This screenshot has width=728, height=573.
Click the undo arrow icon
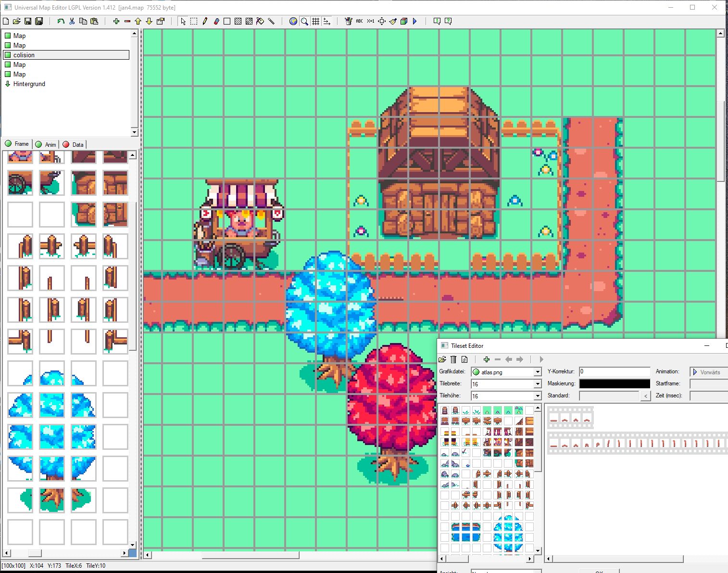pyautogui.click(x=61, y=21)
